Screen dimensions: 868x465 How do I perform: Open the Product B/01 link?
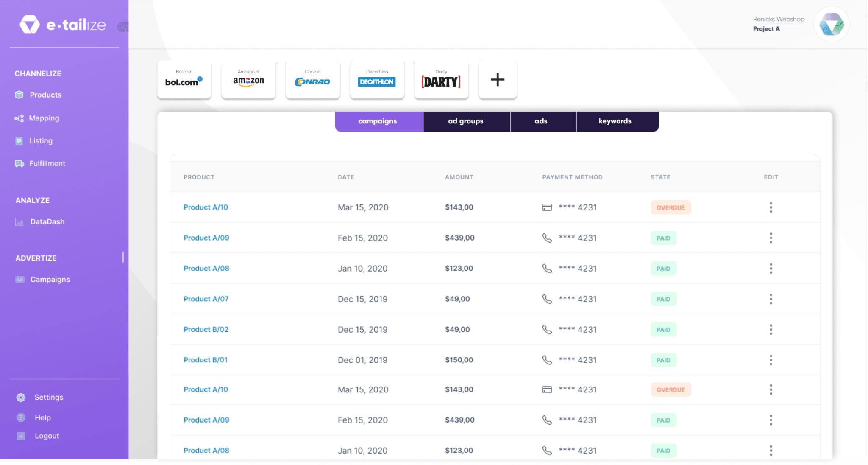[x=206, y=360]
